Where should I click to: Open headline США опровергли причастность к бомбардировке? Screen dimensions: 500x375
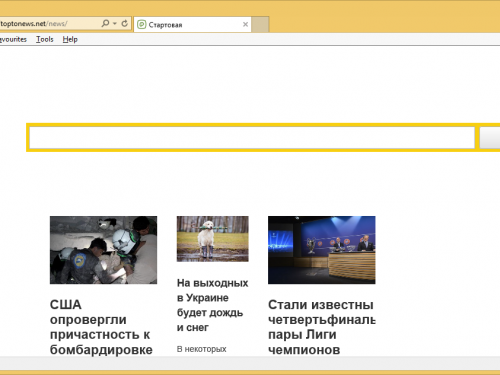(101, 327)
